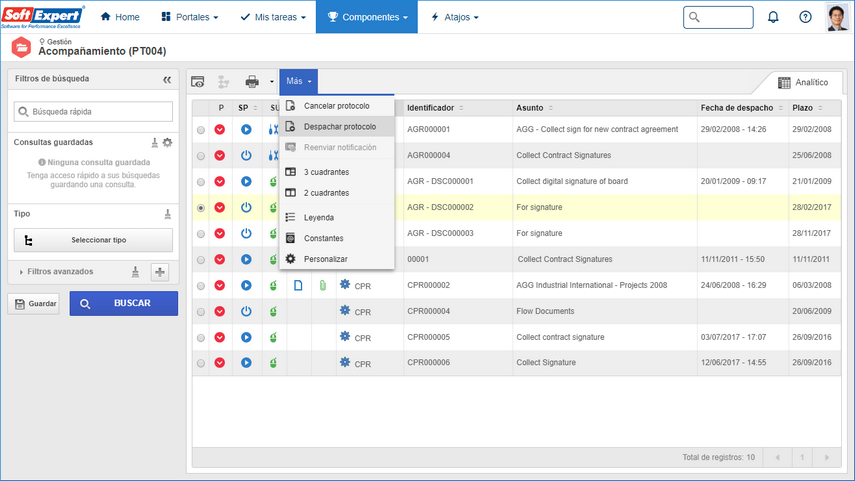Open the Atajos dropdown menu
Image resolution: width=855 pixels, height=481 pixels.
[x=455, y=17]
